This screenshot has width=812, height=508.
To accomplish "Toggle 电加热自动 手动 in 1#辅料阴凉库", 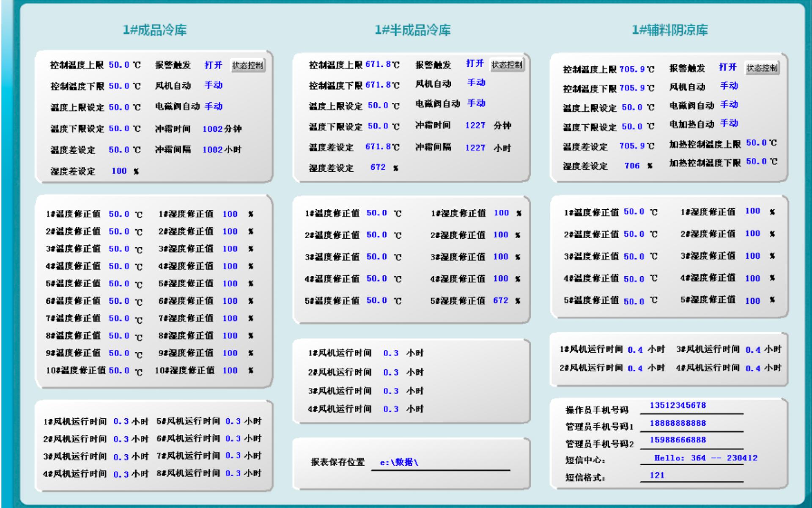I will (729, 124).
